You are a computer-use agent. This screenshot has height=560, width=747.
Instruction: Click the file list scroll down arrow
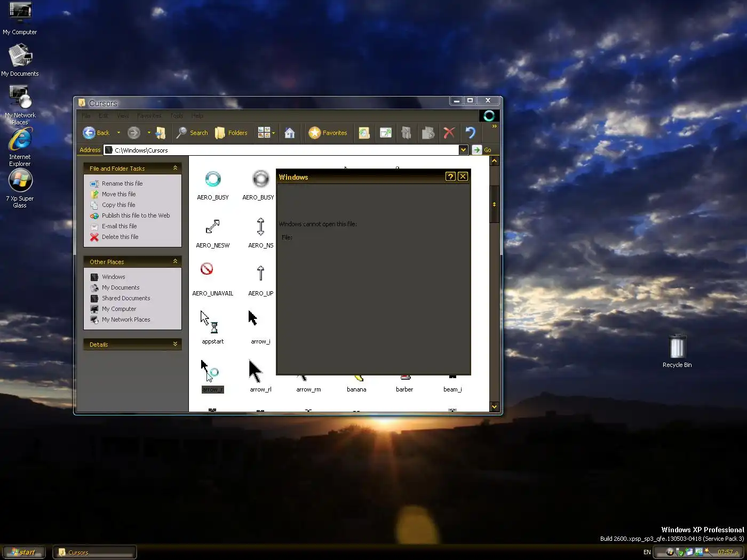[x=495, y=406]
